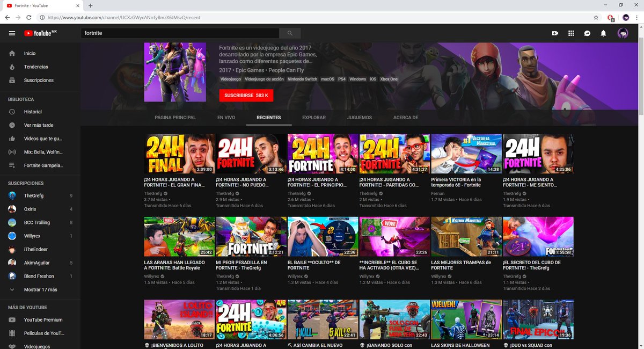Click the Epic Games metadata text
The height and width of the screenshot is (349, 644).
(249, 70)
